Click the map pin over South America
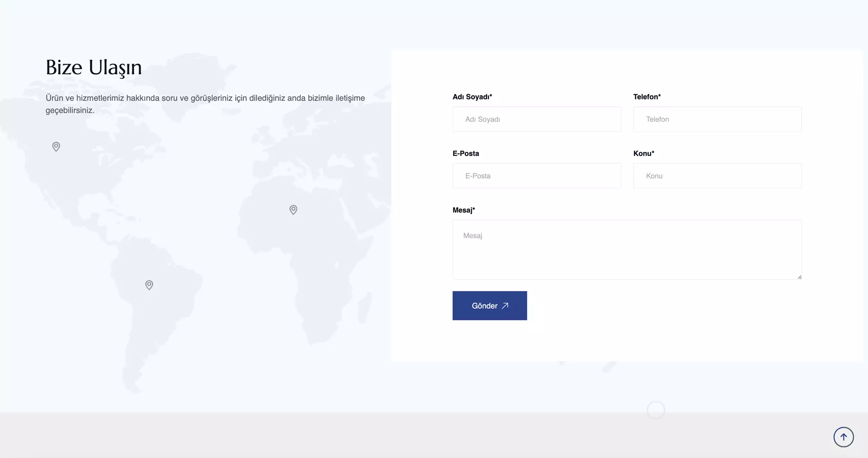The width and height of the screenshot is (868, 458). click(149, 285)
